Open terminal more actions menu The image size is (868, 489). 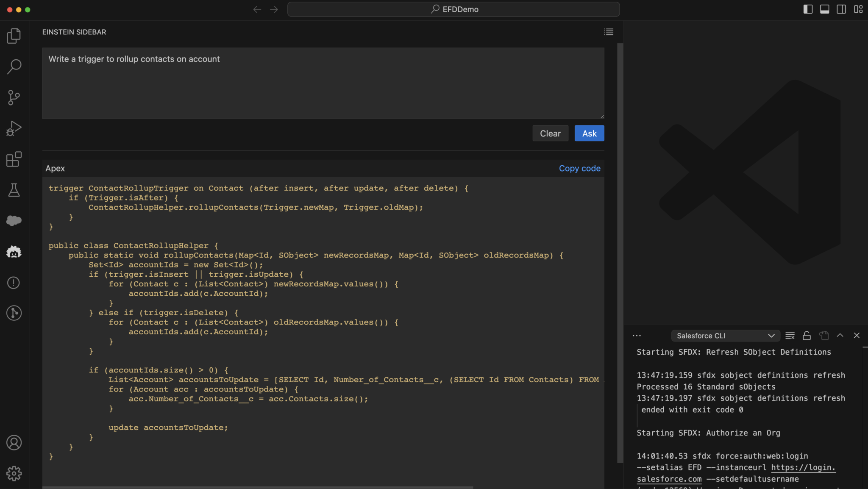(637, 335)
